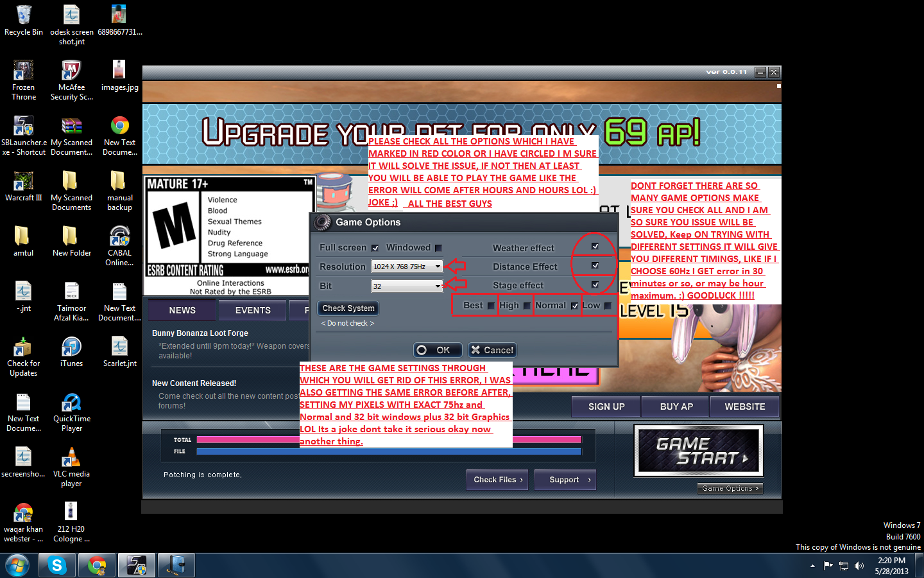This screenshot has width=924, height=578.
Task: Select the High graphics quality checkbox
Action: (x=527, y=306)
